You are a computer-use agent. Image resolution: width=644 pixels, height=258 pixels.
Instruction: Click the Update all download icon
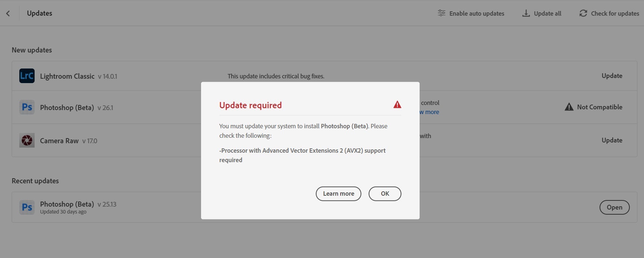(x=526, y=13)
